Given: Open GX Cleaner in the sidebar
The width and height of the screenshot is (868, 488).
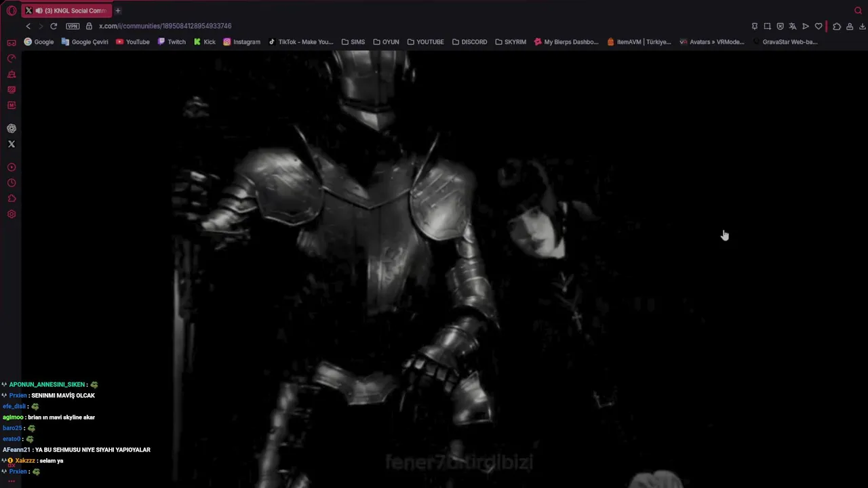Looking at the screenshot, I should pos(12,74).
